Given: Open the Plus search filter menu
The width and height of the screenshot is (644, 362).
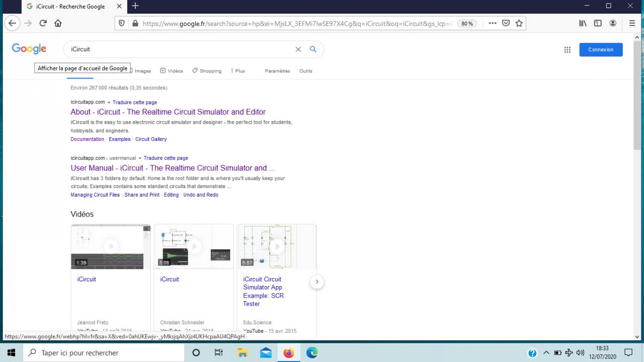Looking at the screenshot, I should click(x=237, y=71).
